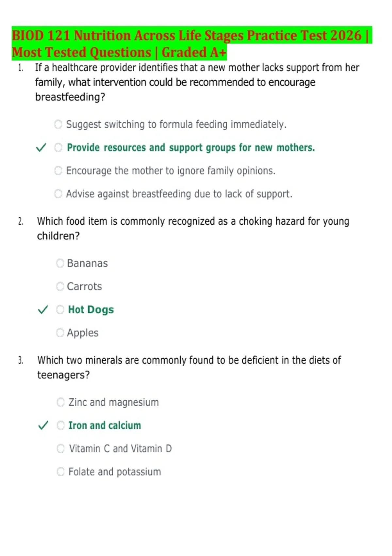Image resolution: width=392 pixels, height=556 pixels.
Task: Click the highlighted BIOD 121 title heading
Action: 192,44
